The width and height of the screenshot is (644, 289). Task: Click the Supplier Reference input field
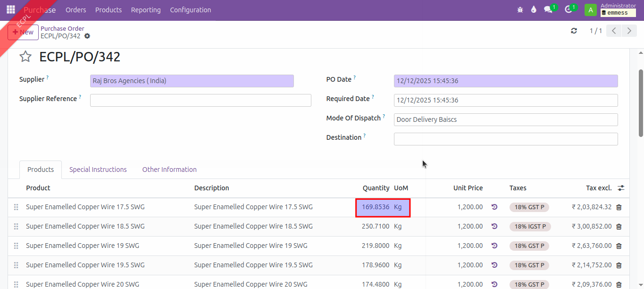[x=200, y=101]
